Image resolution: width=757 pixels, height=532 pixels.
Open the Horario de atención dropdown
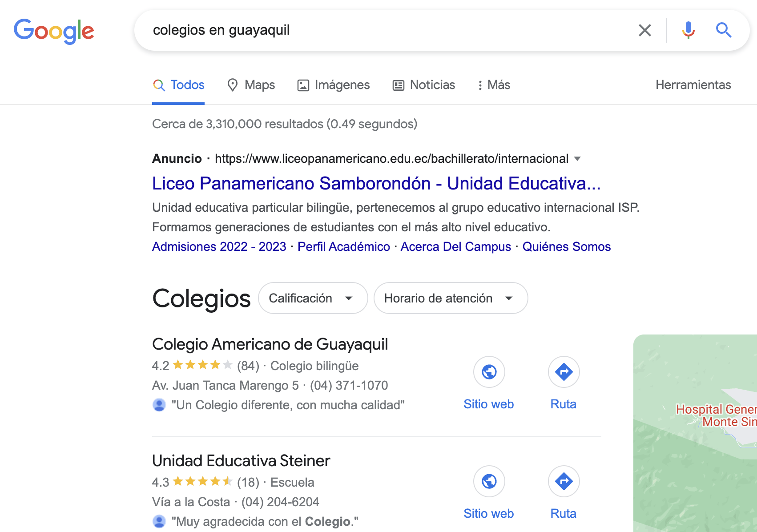[451, 298]
